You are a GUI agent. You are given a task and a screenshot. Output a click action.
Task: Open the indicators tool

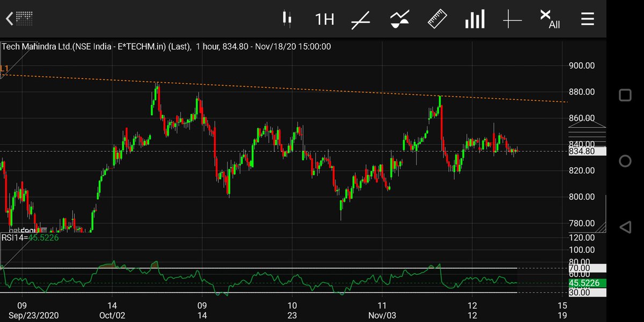400,18
